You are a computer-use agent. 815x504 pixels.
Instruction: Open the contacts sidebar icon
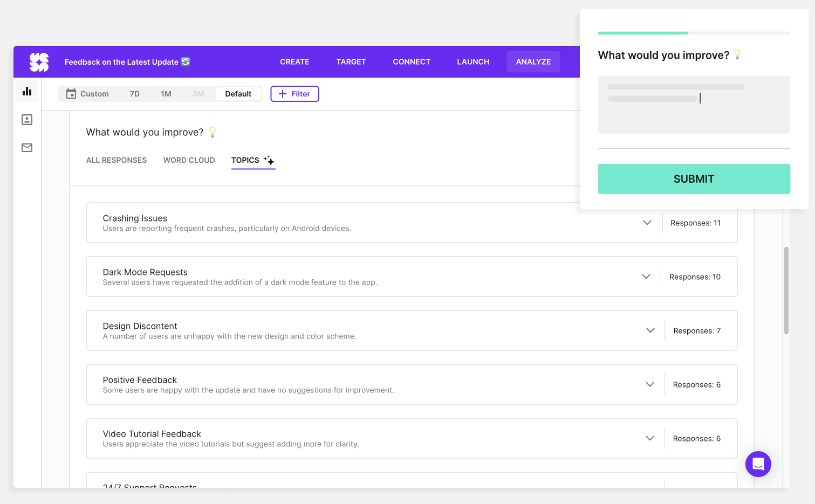[x=27, y=120]
